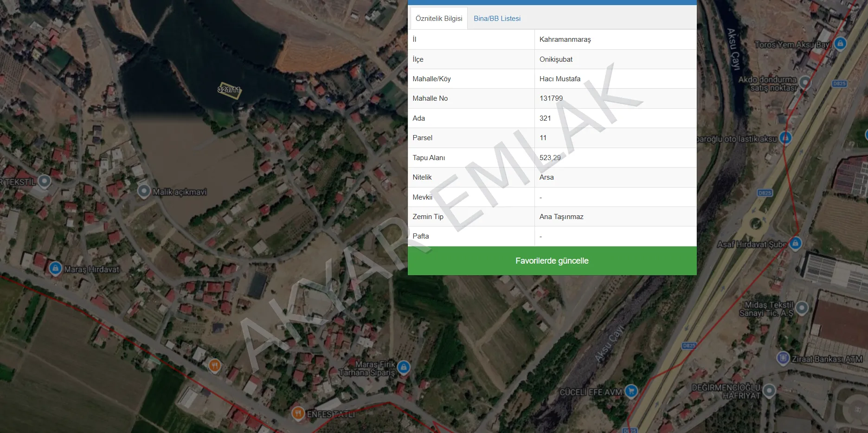Click the Ada row value 321

545,118
